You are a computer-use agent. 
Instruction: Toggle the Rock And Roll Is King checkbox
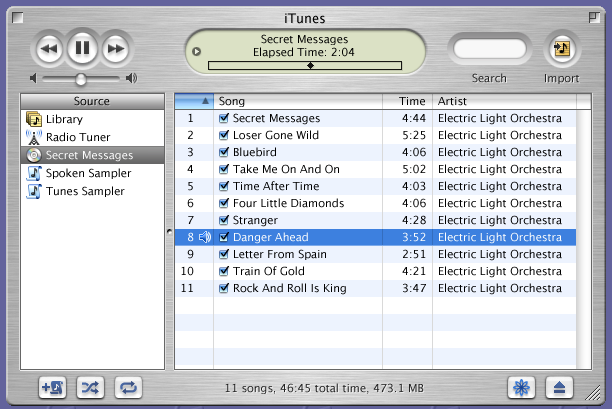[224, 288]
